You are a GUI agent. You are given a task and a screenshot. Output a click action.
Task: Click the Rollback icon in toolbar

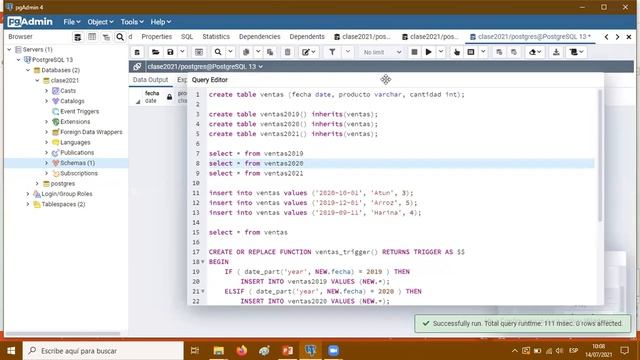[514, 52]
